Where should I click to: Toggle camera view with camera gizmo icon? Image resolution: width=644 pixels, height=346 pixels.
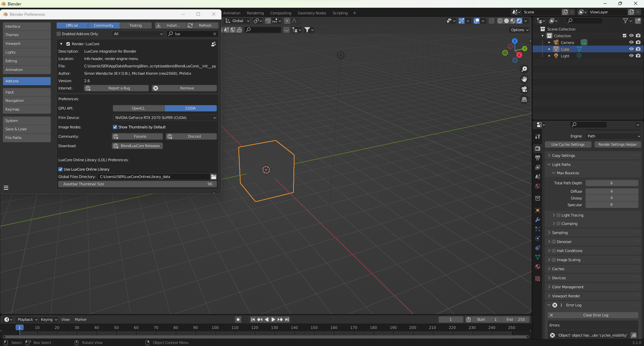(x=524, y=89)
